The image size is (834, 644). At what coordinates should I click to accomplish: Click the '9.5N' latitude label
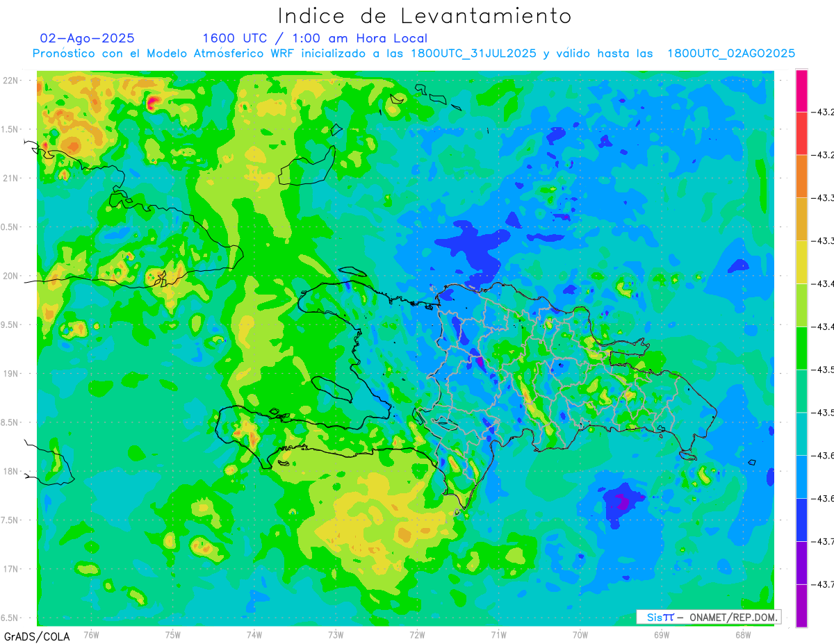(9, 324)
